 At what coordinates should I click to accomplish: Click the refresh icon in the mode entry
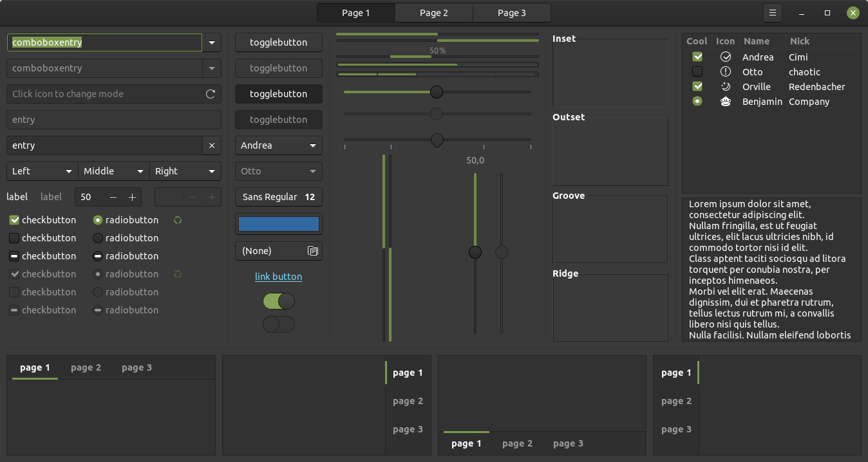point(211,94)
